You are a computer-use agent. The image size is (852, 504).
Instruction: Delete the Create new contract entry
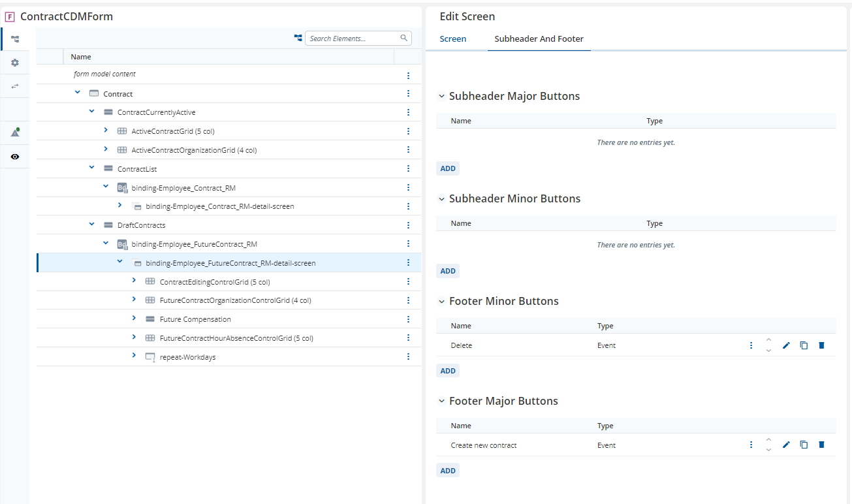pyautogui.click(x=821, y=445)
